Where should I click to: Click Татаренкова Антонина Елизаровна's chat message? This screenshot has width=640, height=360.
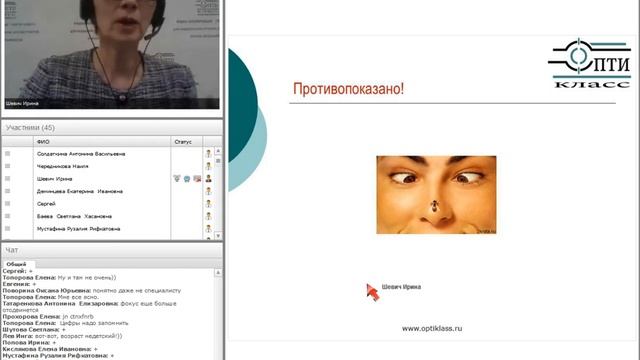[89, 307]
